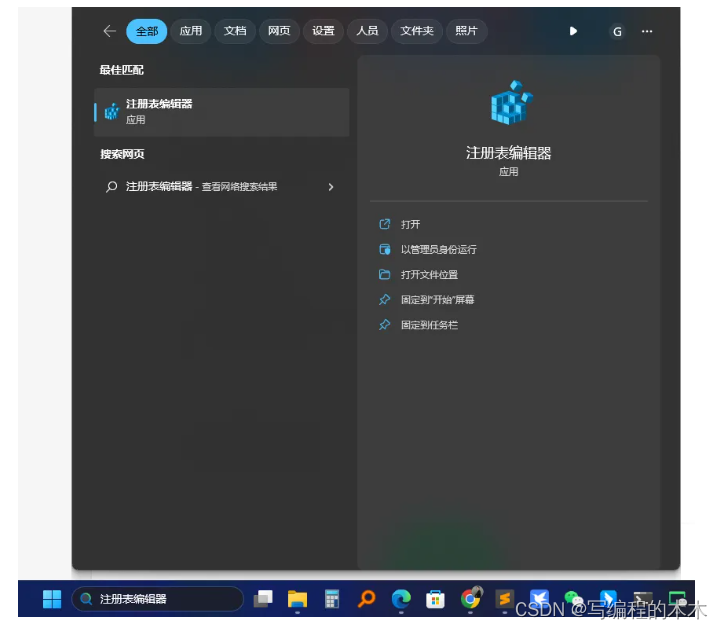Click the 最佳匹配 heading
This screenshot has height=629, width=723.
pyautogui.click(x=122, y=70)
